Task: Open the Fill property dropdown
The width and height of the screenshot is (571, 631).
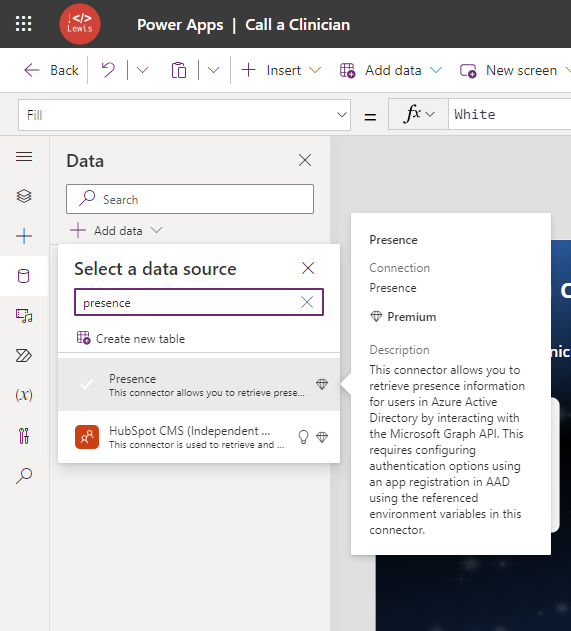Action: point(184,115)
